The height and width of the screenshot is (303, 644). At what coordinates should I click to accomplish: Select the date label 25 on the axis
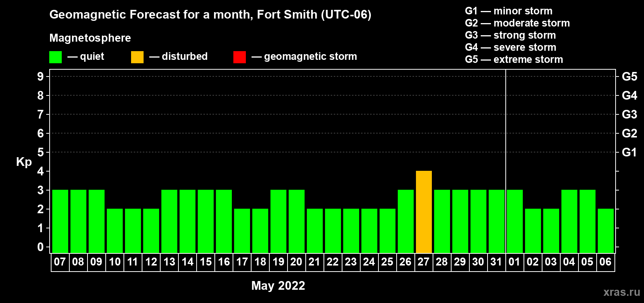click(x=387, y=262)
